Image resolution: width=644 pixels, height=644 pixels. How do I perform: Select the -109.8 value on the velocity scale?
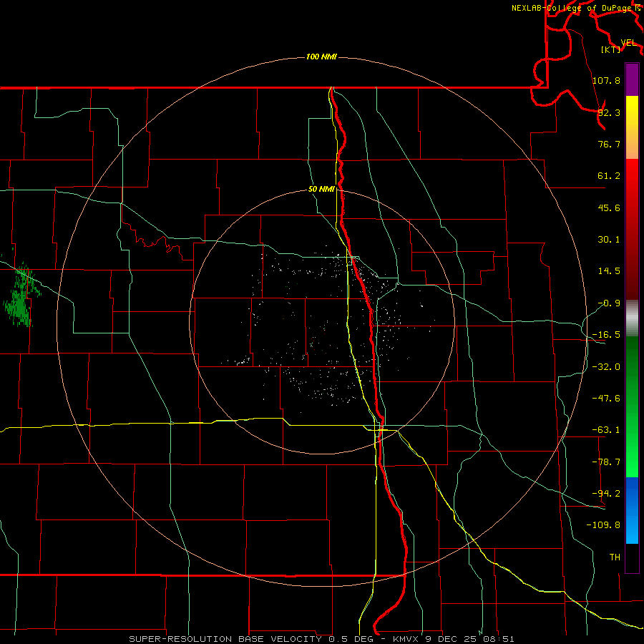603,525
